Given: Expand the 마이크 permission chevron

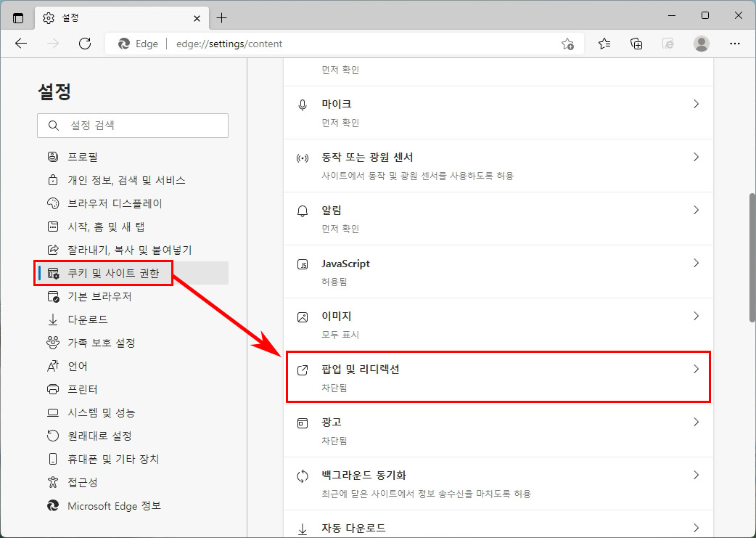Looking at the screenshot, I should tap(696, 104).
